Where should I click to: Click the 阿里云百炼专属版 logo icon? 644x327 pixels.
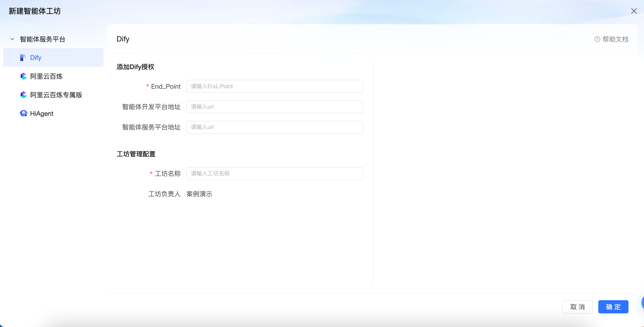[x=23, y=95]
